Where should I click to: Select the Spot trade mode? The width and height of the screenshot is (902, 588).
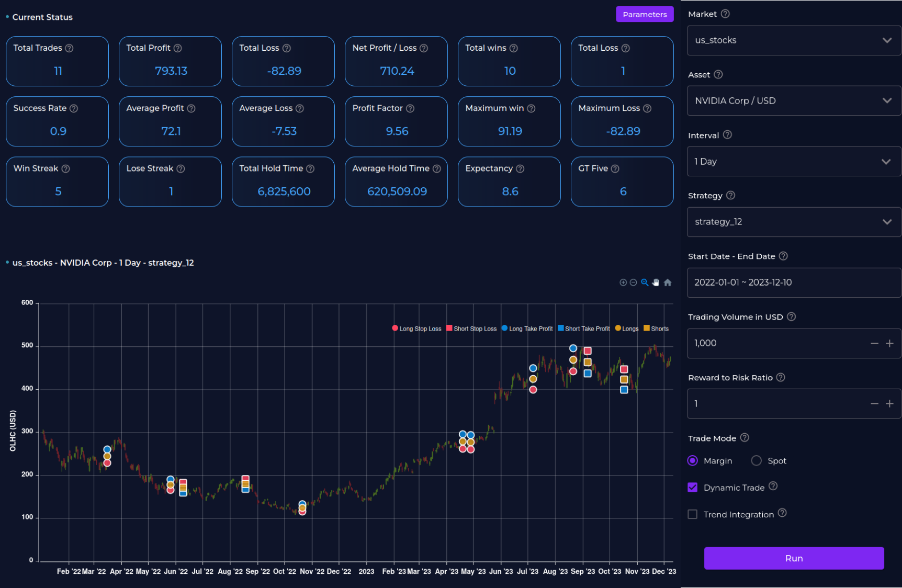coord(757,461)
